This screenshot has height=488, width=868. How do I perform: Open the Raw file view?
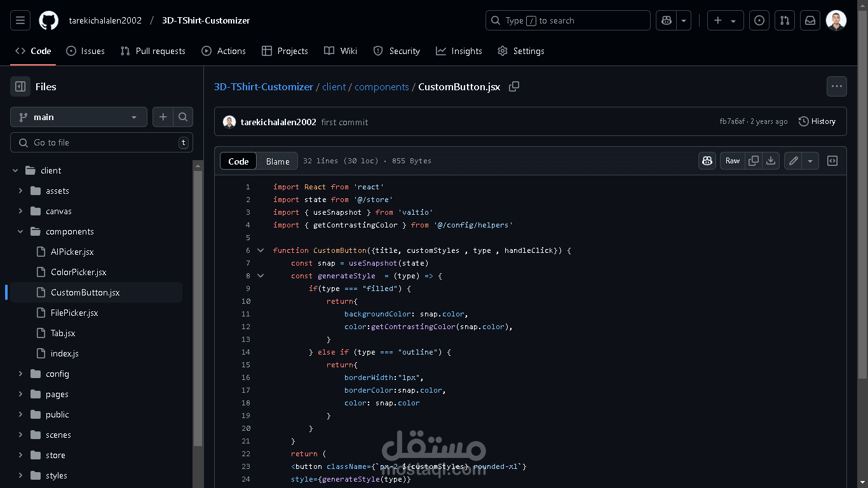tap(733, 161)
